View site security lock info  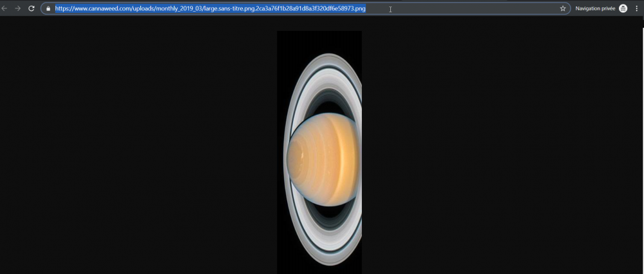[48, 8]
